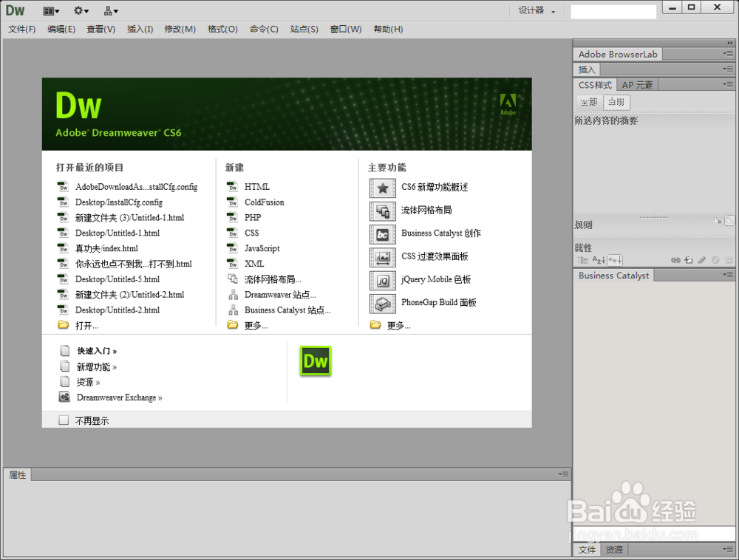
Task: Toggle 全部 mode in CSS样式 panel
Action: (588, 102)
